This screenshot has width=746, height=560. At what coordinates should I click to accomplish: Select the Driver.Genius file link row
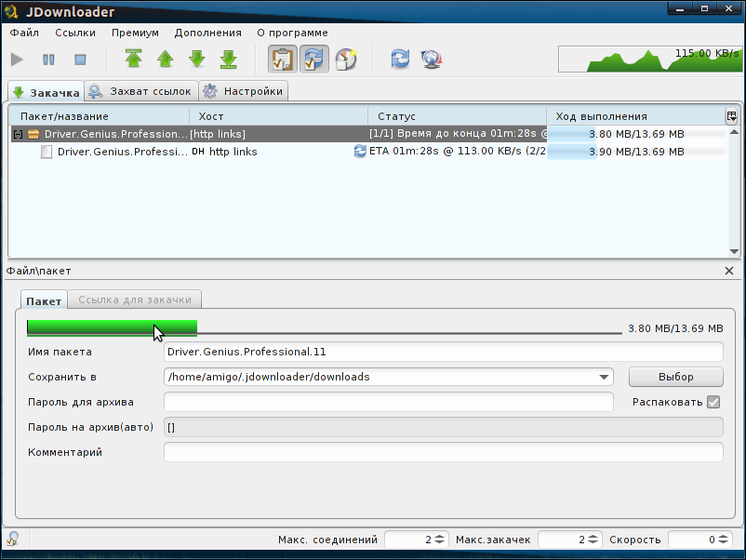368,152
